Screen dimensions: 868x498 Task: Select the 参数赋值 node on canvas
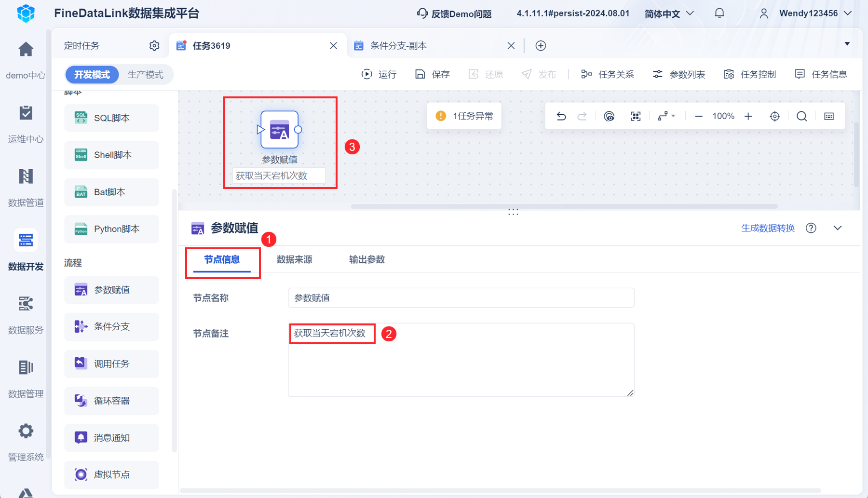pyautogui.click(x=279, y=130)
